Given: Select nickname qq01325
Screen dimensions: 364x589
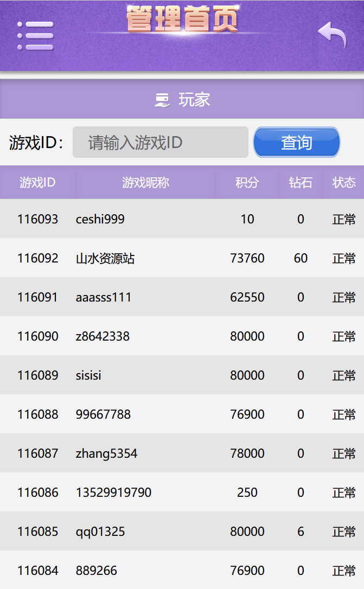Looking at the screenshot, I should tap(100, 532).
